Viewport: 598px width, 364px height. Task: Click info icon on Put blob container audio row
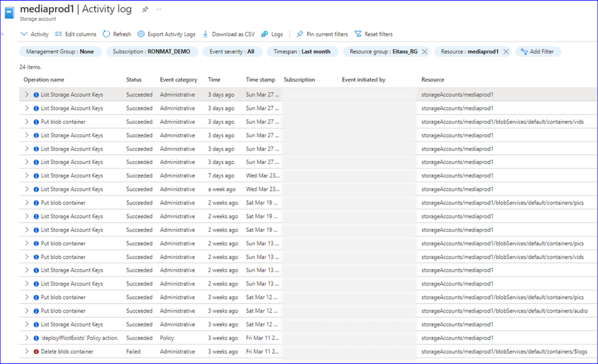coord(37,311)
